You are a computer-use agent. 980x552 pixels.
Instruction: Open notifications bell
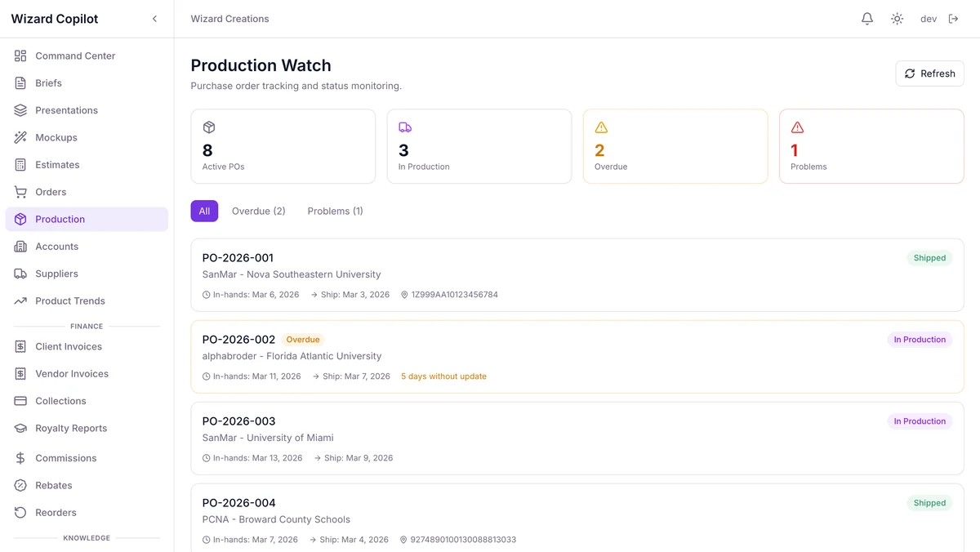(x=867, y=19)
